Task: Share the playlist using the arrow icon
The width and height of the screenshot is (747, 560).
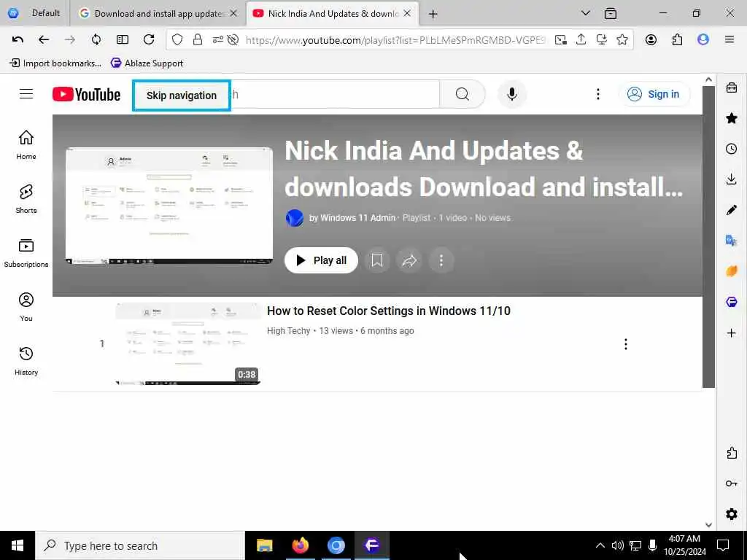Action: [x=409, y=260]
